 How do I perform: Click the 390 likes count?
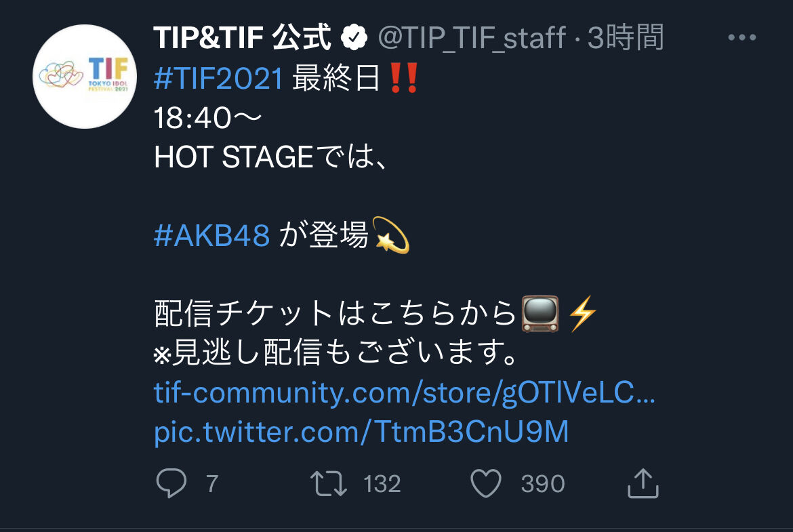coord(543,484)
